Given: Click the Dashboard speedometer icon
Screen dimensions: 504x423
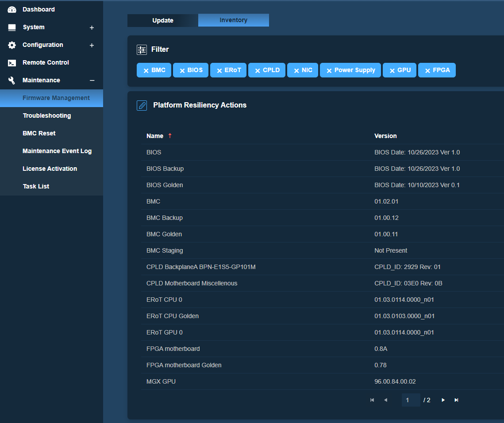Looking at the screenshot, I should point(12,9).
